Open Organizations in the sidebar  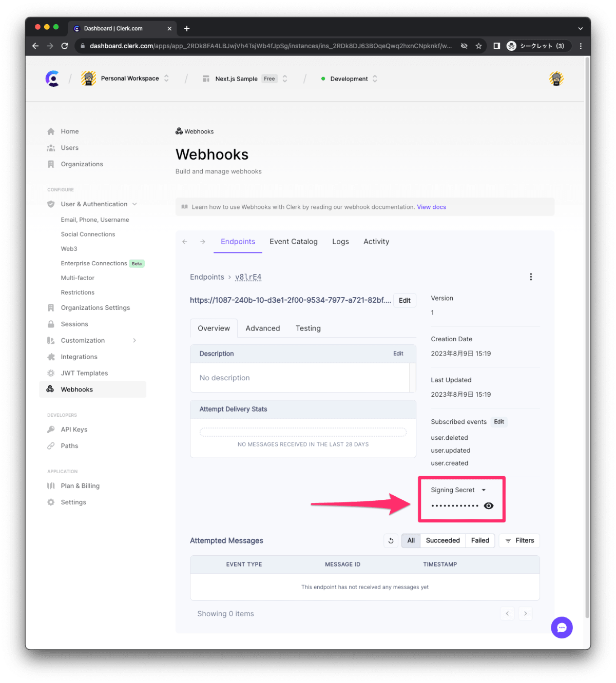[82, 164]
